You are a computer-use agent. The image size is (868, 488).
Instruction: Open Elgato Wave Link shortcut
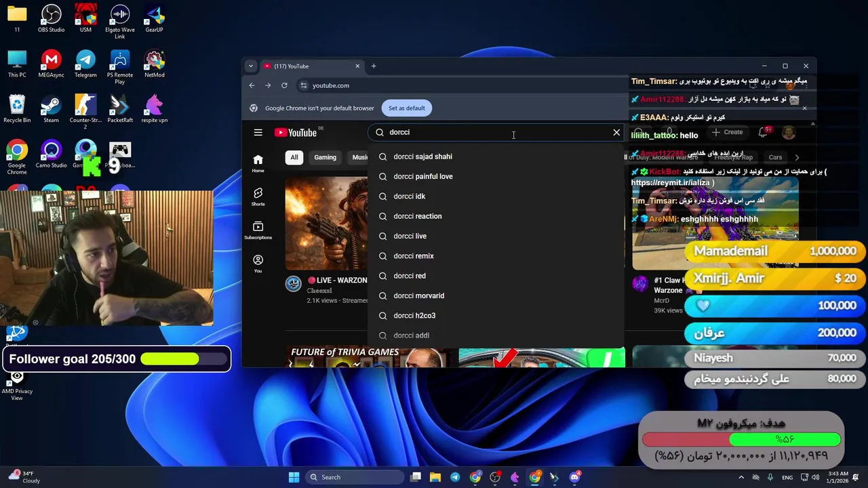point(120,22)
